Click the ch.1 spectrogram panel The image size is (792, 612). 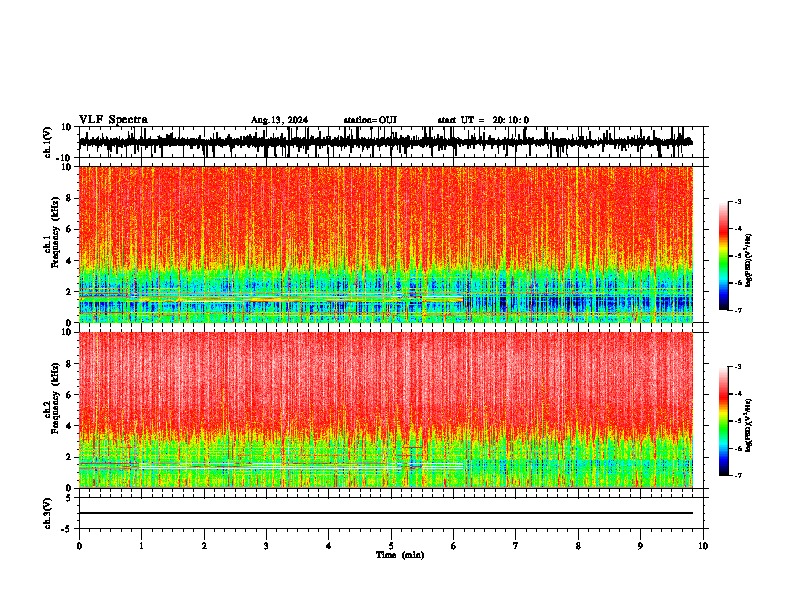(385, 244)
